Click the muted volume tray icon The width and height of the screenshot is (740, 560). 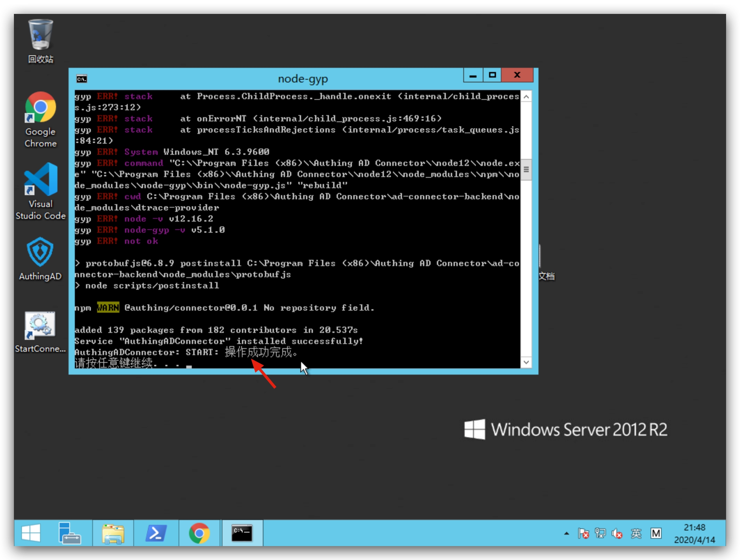pyautogui.click(x=617, y=533)
